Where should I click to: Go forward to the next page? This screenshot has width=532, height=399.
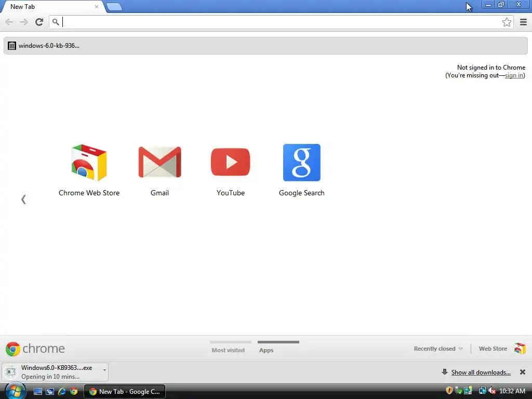tap(24, 22)
